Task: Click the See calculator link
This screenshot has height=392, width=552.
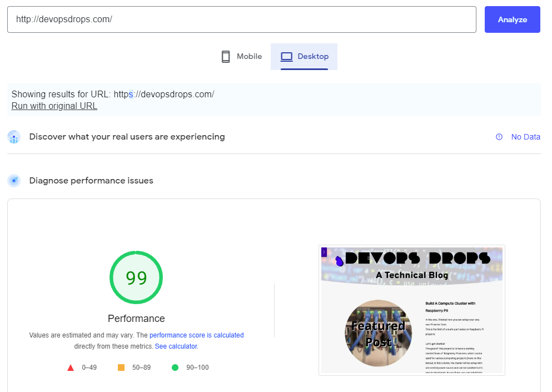Action: pos(175,346)
